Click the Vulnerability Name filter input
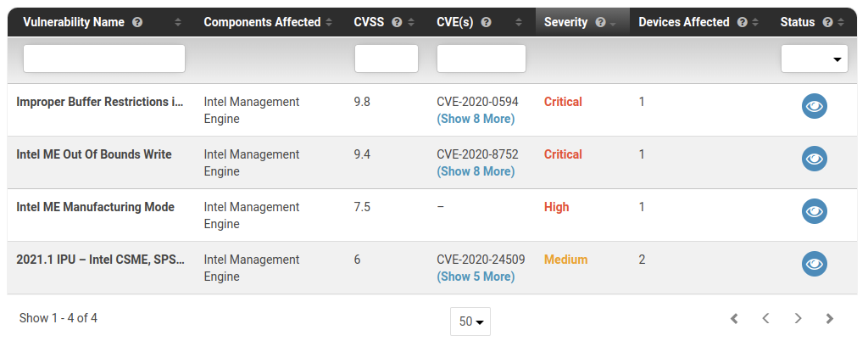This screenshot has width=868, height=341. tap(104, 59)
